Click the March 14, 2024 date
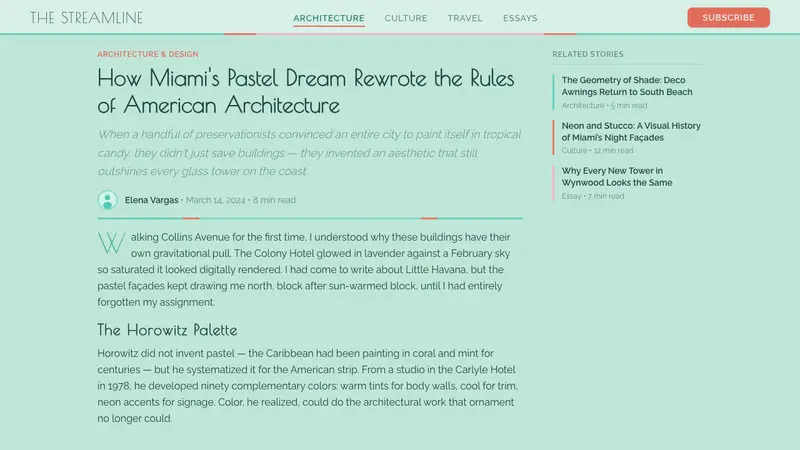Screen dimensions: 800x450 point(215,200)
